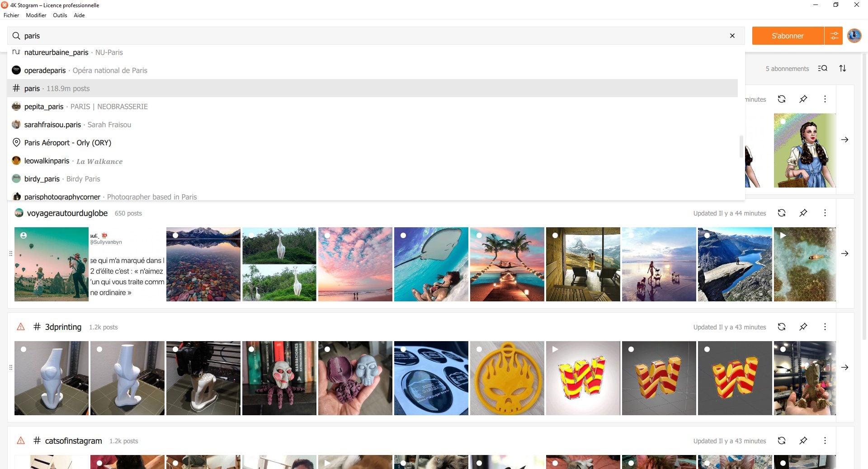Open the user profile avatar
Screen dimensions: 868x469
pos(854,36)
